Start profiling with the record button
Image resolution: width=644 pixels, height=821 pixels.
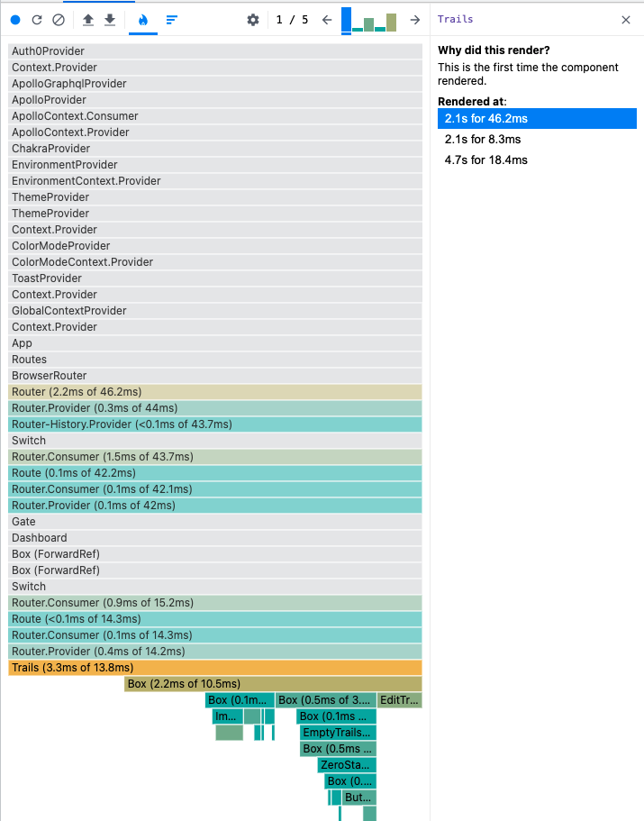pyautogui.click(x=15, y=20)
